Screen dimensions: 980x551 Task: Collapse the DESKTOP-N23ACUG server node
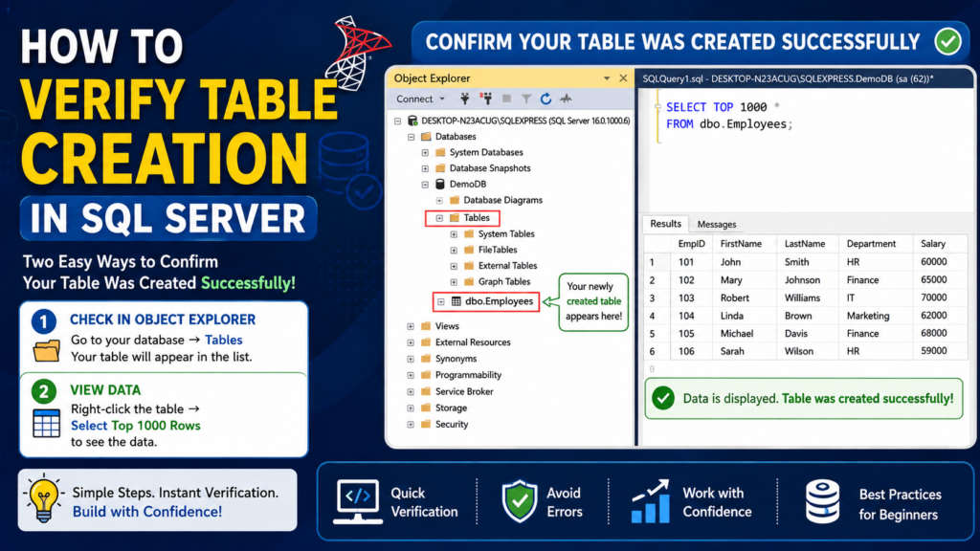(397, 121)
